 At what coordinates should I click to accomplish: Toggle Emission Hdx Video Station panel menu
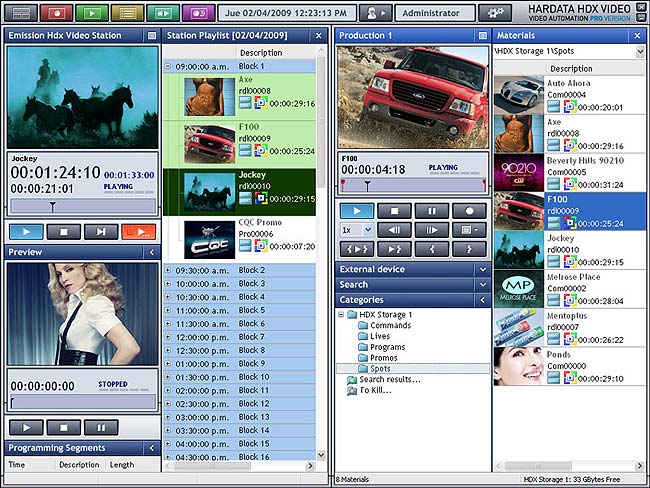(152, 36)
